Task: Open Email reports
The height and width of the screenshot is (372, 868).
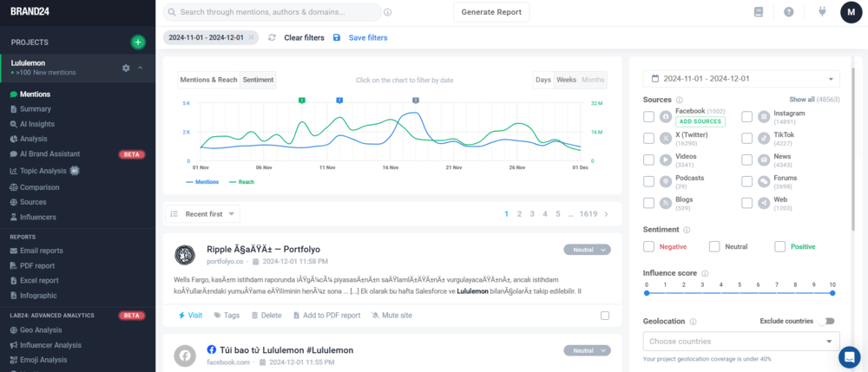Action: (x=42, y=251)
